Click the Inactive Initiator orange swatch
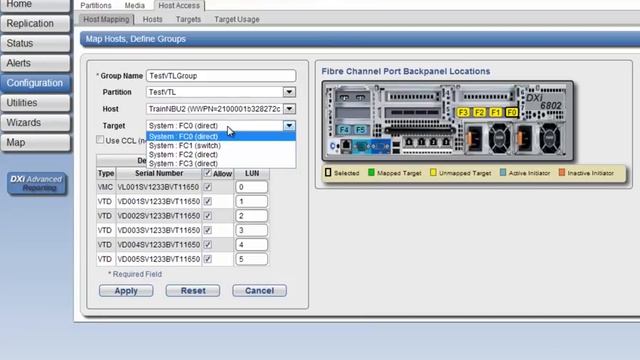 (562, 172)
